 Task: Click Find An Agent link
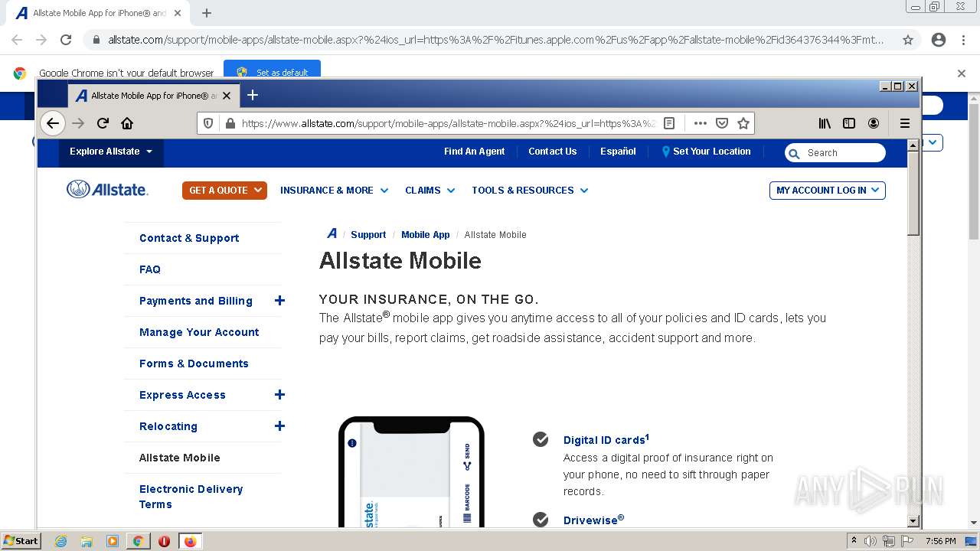(x=474, y=152)
